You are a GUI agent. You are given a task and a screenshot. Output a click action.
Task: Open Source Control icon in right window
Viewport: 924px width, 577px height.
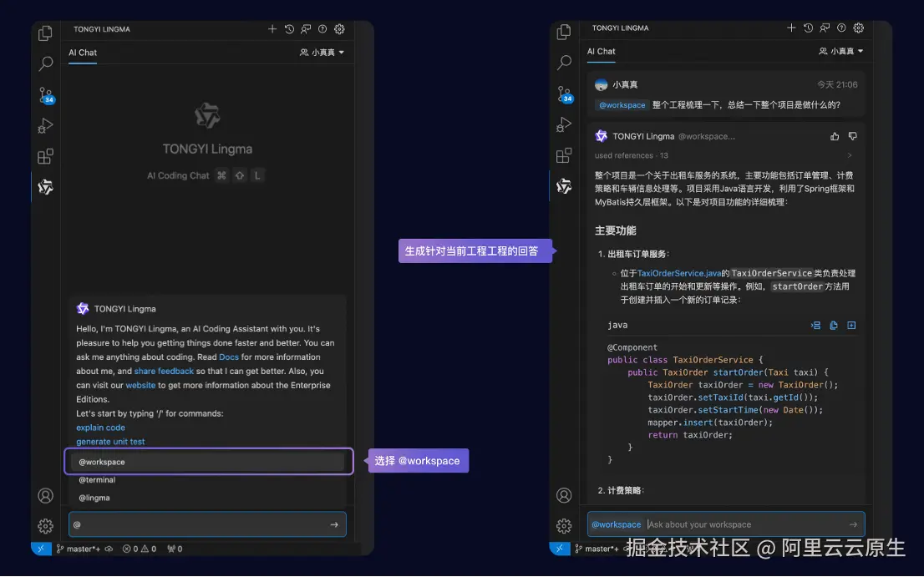pos(564,94)
